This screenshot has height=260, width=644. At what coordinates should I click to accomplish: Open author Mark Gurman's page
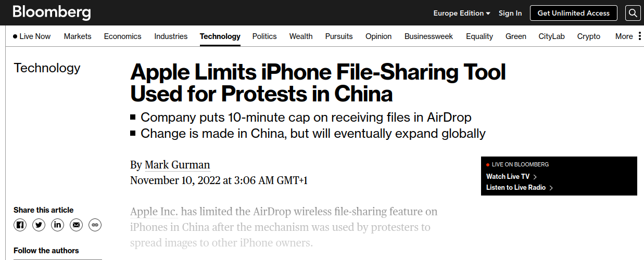pyautogui.click(x=177, y=165)
